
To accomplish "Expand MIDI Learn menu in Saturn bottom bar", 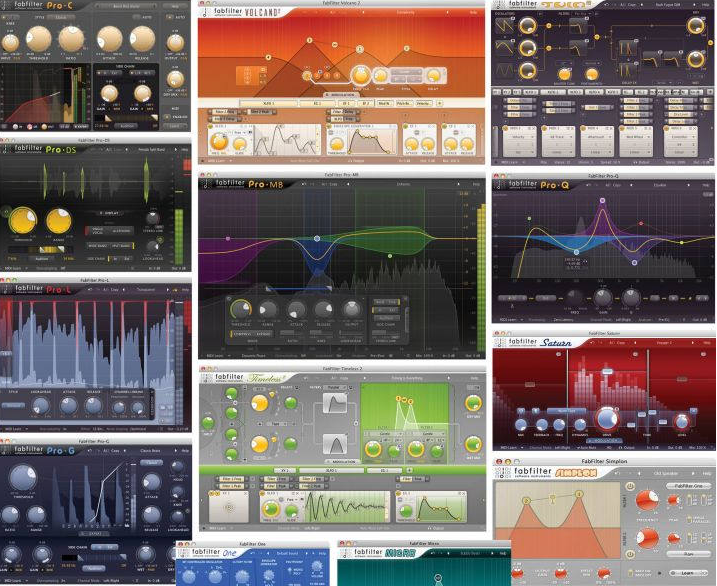I will [511, 447].
